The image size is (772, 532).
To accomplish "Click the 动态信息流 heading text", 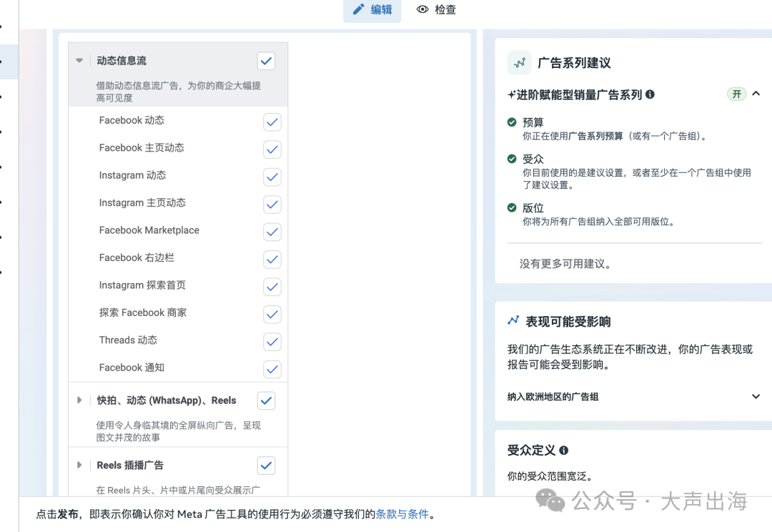I will pyautogui.click(x=122, y=61).
